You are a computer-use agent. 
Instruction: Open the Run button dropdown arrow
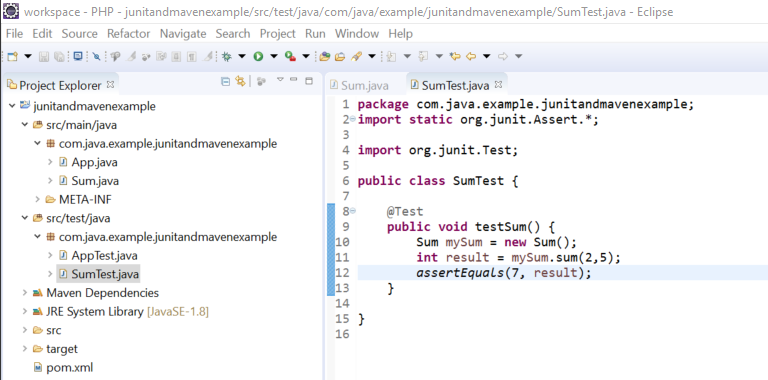[x=273, y=56]
